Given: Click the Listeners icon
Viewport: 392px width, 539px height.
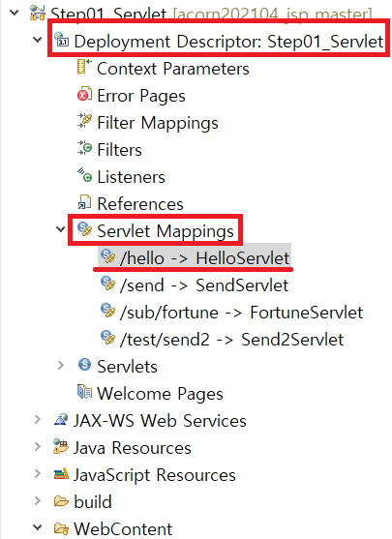Looking at the screenshot, I should tap(84, 175).
